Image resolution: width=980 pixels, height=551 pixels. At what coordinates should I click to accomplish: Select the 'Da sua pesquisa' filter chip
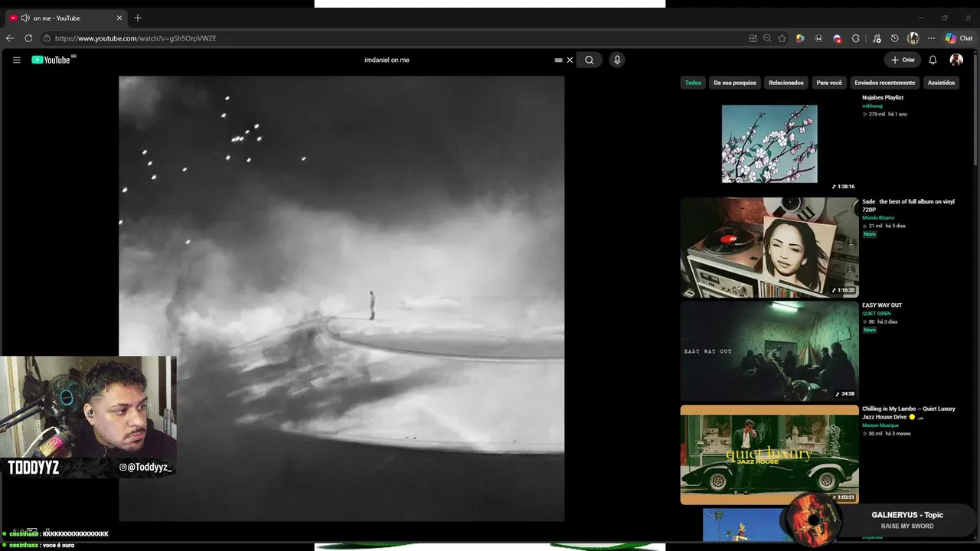click(x=735, y=83)
